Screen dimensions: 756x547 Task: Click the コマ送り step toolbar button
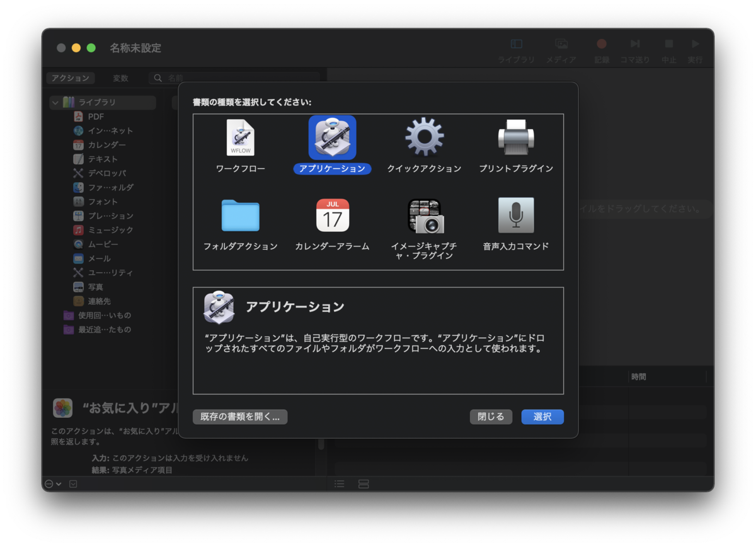pyautogui.click(x=635, y=44)
